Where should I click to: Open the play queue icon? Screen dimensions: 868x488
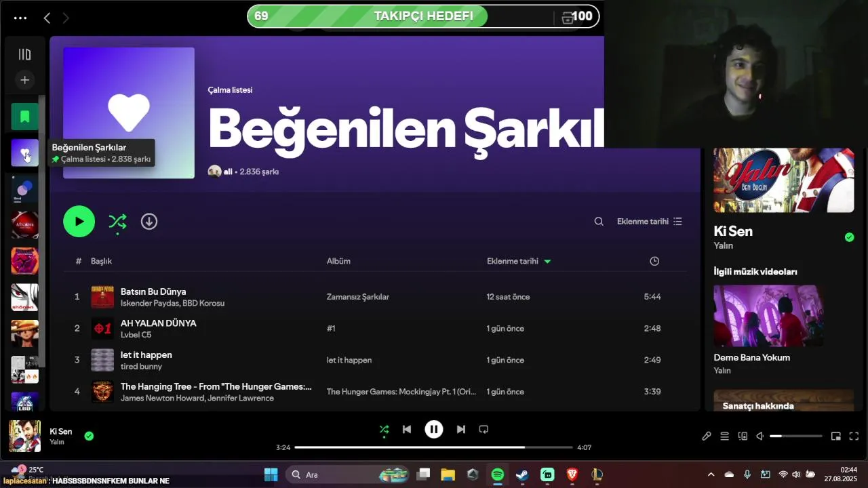[x=725, y=436]
